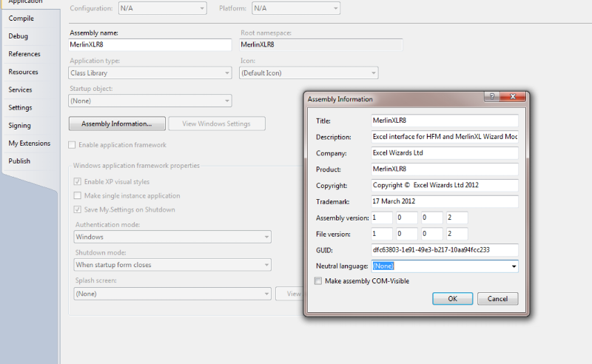The width and height of the screenshot is (592, 364).
Task: Open the Platform dropdown
Action: [296, 8]
